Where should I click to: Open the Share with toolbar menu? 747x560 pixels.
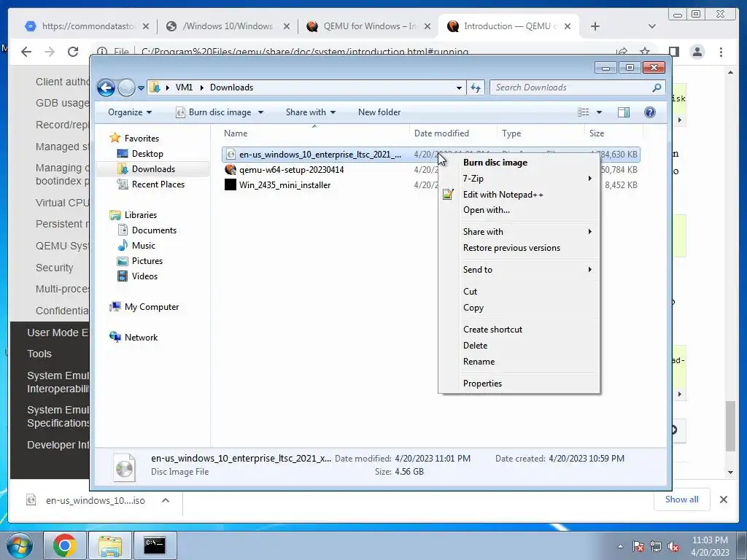point(311,112)
